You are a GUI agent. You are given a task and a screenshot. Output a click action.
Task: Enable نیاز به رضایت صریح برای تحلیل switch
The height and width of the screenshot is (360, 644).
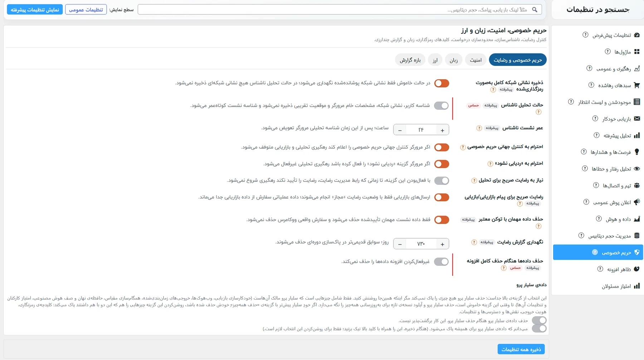[441, 181]
